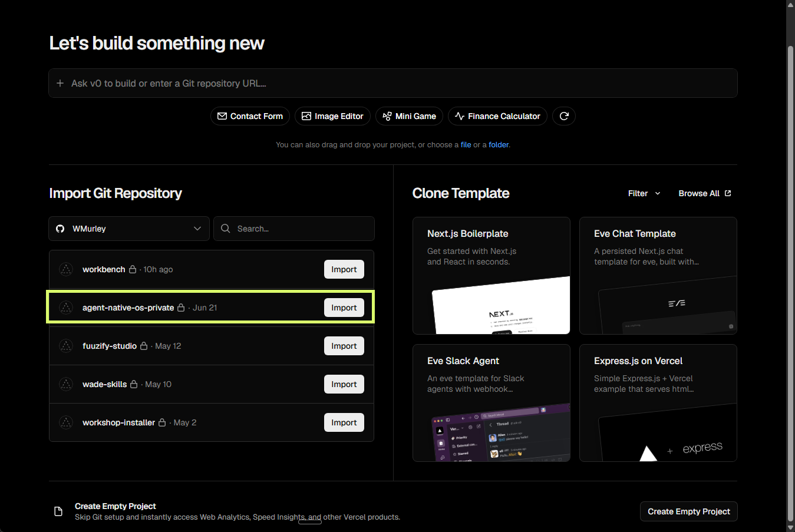The width and height of the screenshot is (795, 532).
Task: Refresh the suggestion chips with the reload icon
Action: 564,116
